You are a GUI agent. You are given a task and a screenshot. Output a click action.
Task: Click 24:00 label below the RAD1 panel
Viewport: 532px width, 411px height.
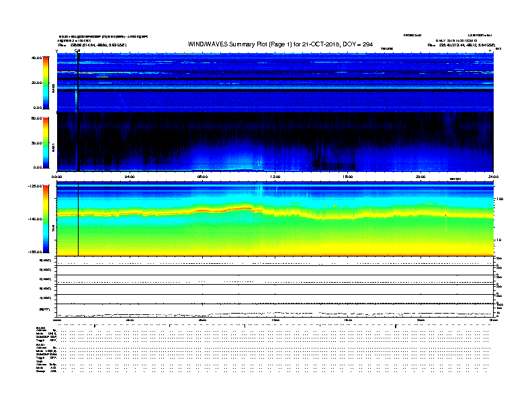[x=493, y=177]
